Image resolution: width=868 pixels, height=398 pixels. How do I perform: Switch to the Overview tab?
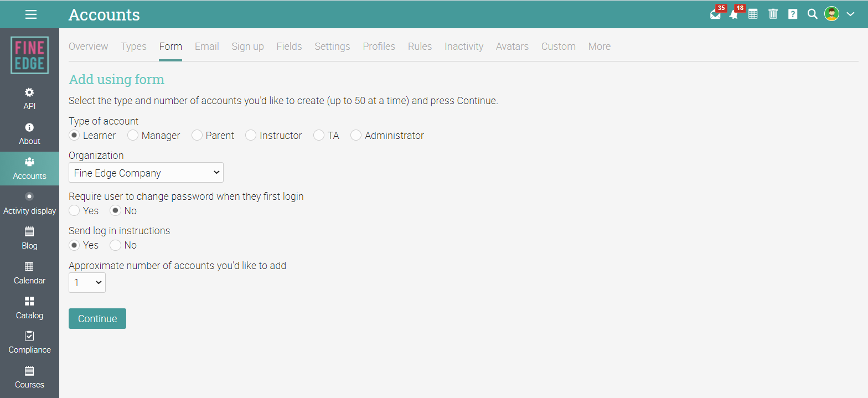pos(89,46)
